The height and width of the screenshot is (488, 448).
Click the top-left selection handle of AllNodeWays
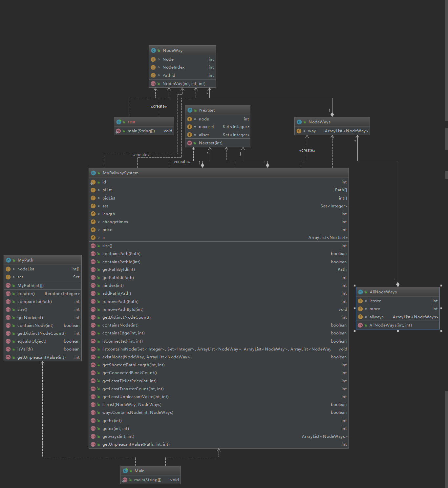click(355, 286)
